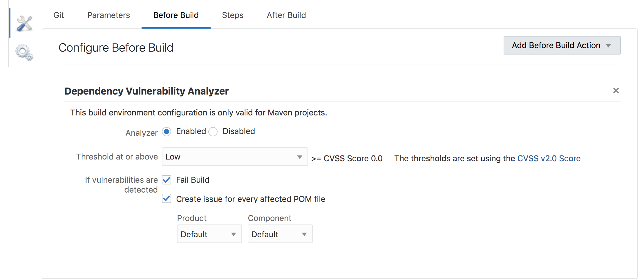Open the CVSS v2.0 Score link

pyautogui.click(x=549, y=158)
